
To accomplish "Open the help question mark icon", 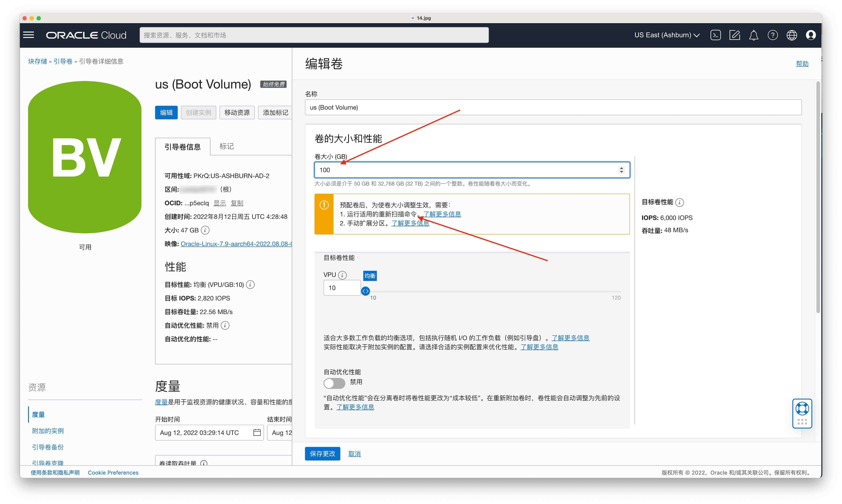I will (x=772, y=35).
